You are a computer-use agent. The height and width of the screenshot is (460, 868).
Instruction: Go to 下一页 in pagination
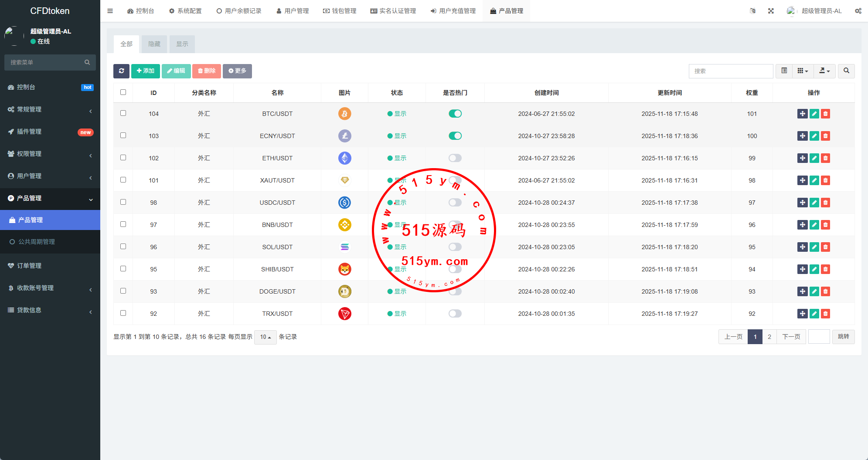click(791, 337)
